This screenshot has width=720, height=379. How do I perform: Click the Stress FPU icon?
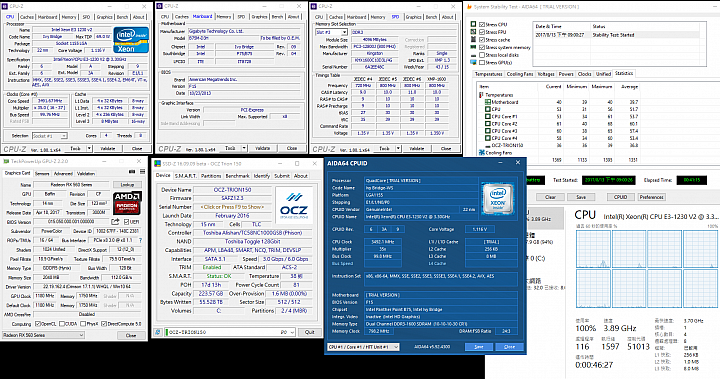click(473, 32)
